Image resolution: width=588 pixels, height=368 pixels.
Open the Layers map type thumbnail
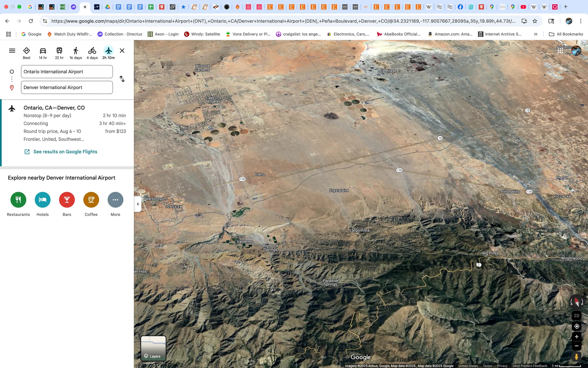(153, 348)
